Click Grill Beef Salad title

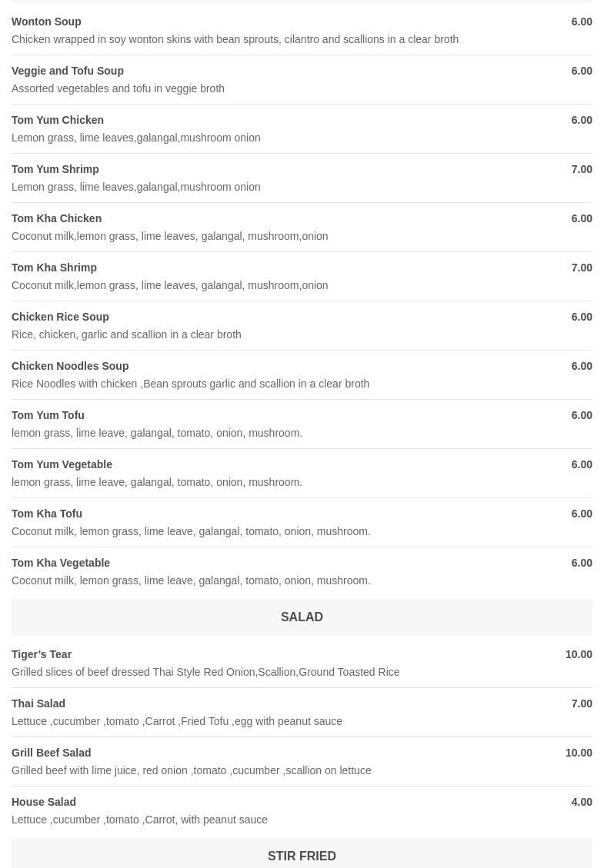click(x=52, y=753)
